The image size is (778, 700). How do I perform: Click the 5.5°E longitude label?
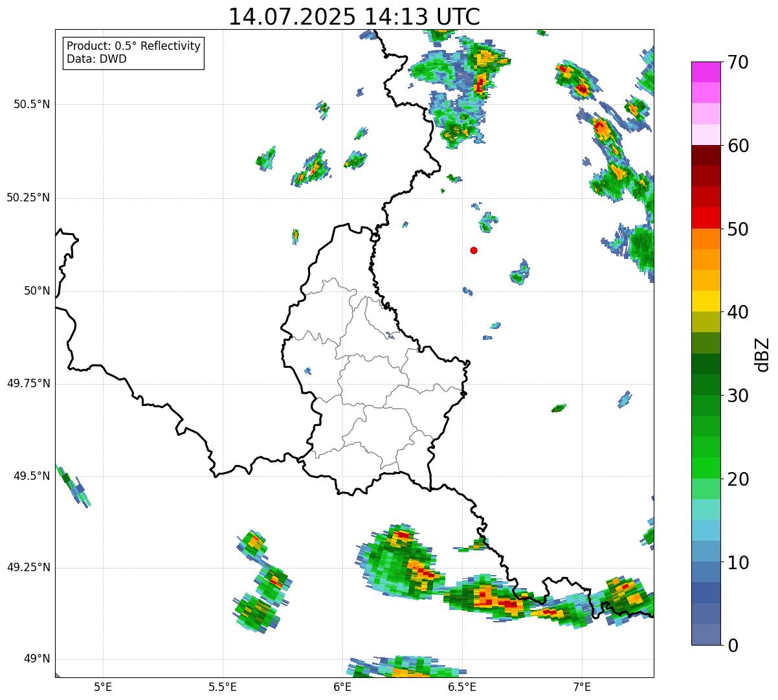point(223,686)
